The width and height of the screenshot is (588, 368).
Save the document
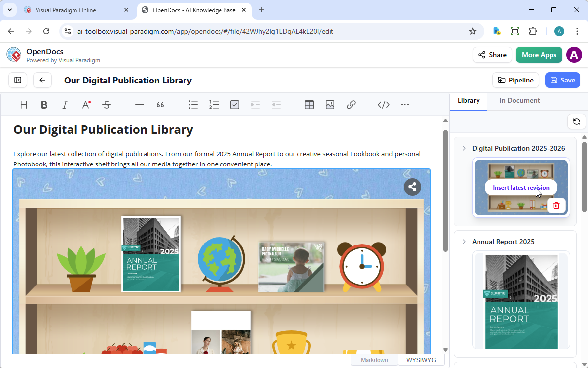[562, 80]
